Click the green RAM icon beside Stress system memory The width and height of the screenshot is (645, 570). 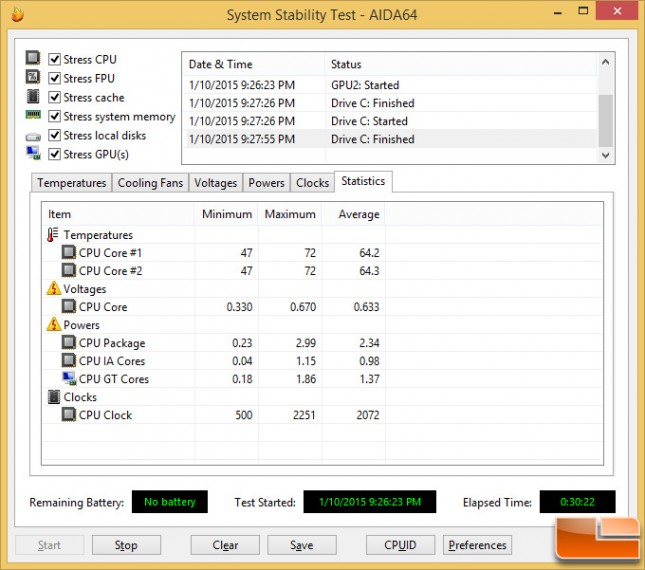(x=33, y=115)
